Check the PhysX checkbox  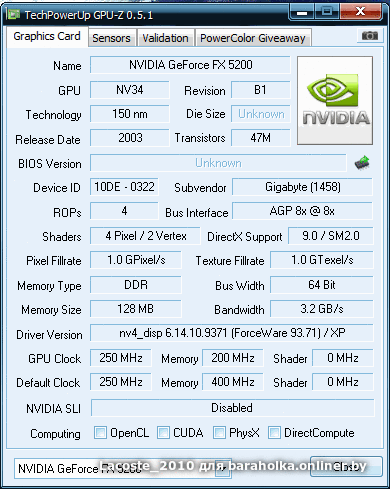[219, 433]
